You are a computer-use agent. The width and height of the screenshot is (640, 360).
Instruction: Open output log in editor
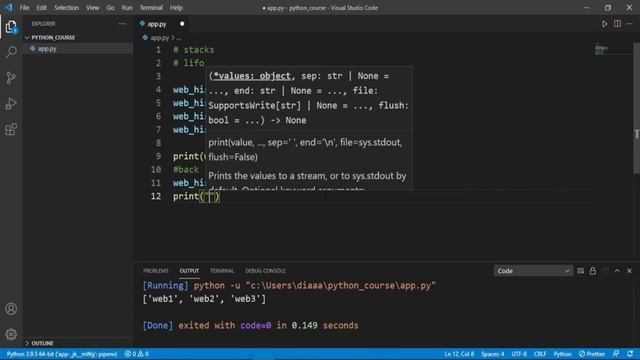tap(605, 271)
